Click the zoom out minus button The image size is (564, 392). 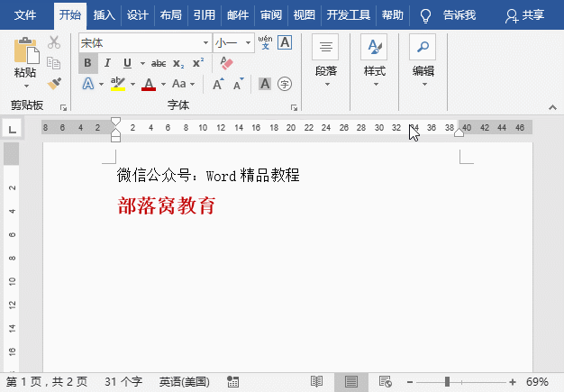pos(410,382)
